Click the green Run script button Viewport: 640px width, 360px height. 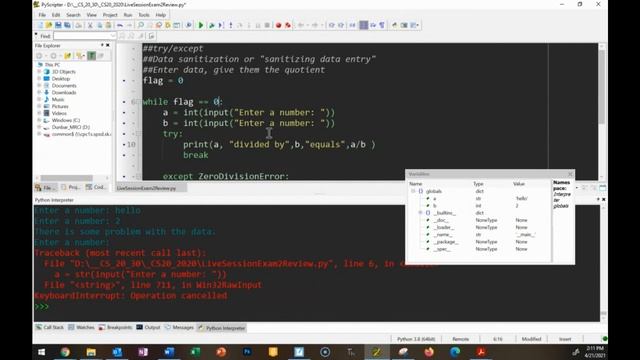point(201,25)
